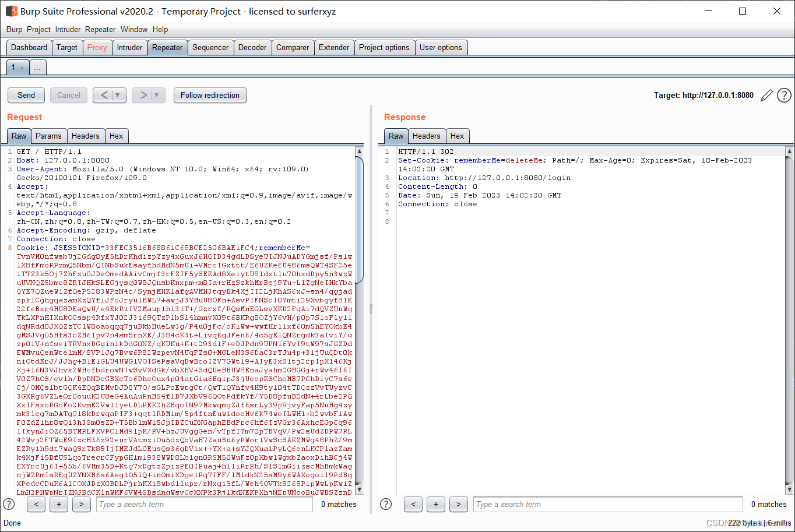Viewport: 795px width, 532px height.
Task: Add request search option plus button
Action: pyautogui.click(x=58, y=505)
